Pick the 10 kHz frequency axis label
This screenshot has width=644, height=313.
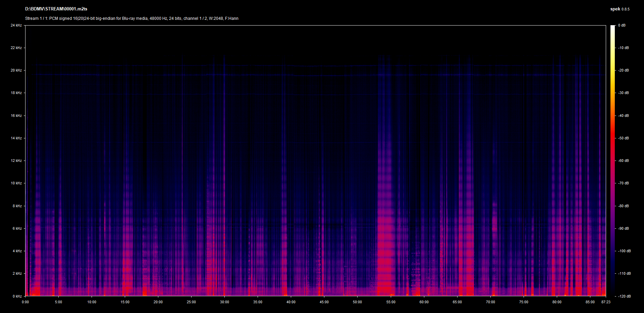[16, 183]
